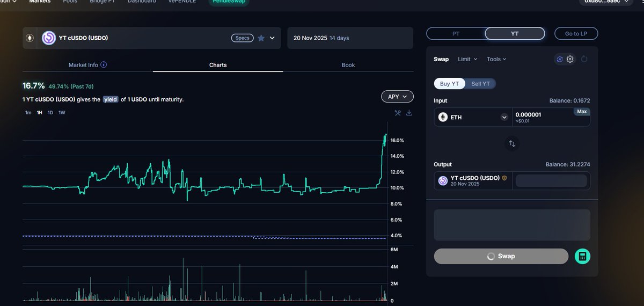644x306 pixels.
Task: Select the Swap order mode
Action: [441, 59]
